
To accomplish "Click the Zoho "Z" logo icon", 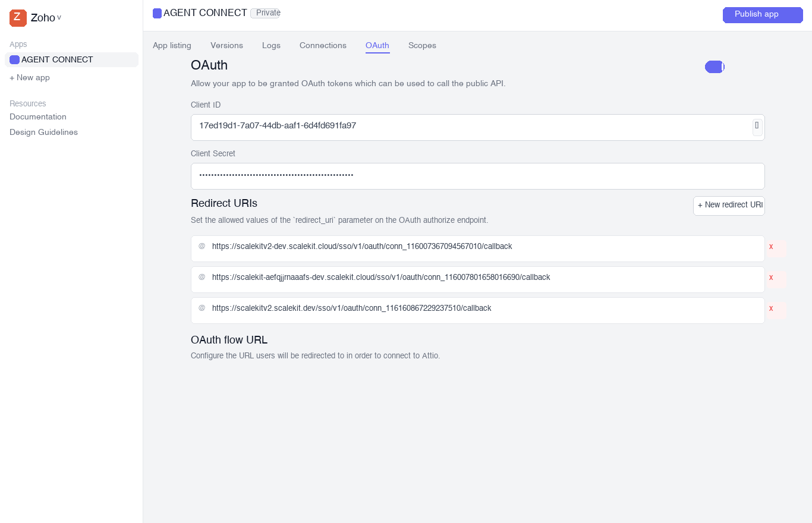I will (17, 18).
